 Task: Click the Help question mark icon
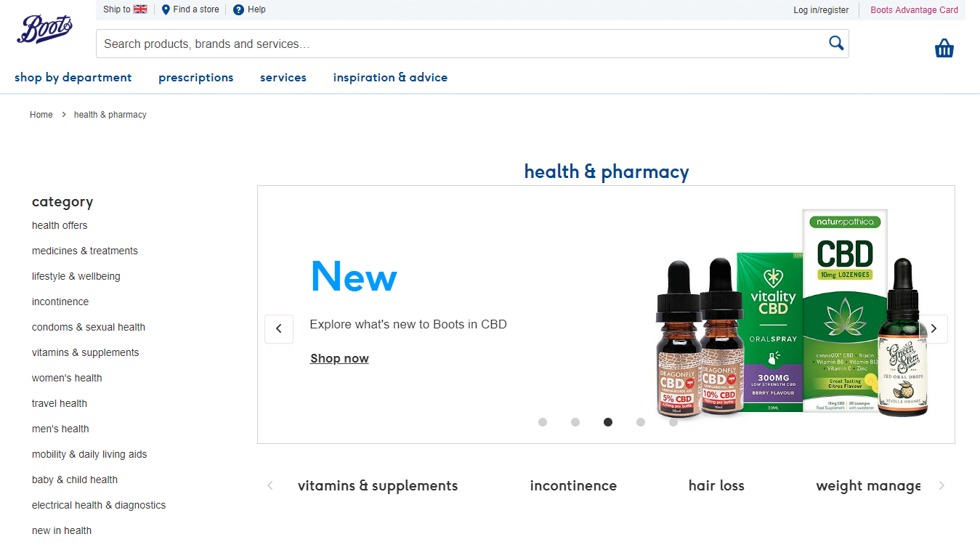pos(238,9)
